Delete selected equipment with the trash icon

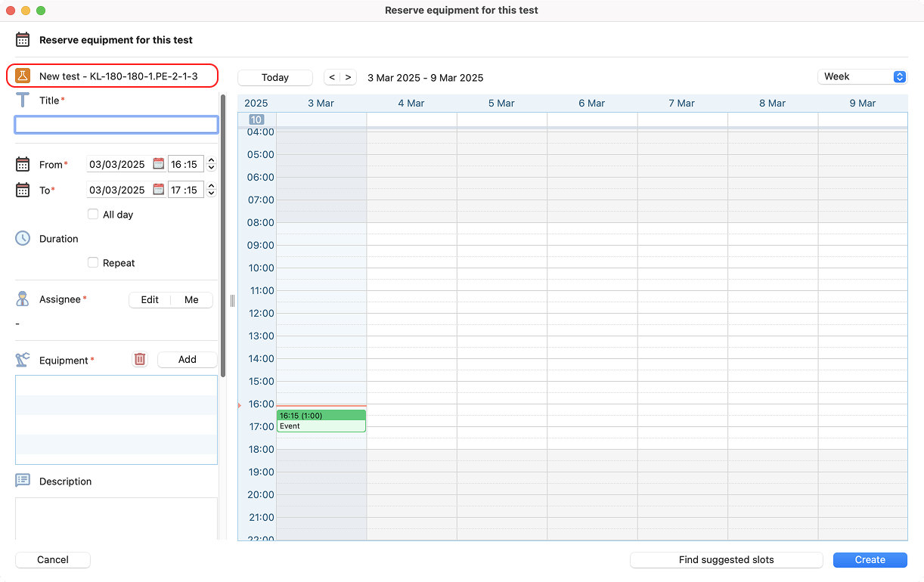click(139, 360)
